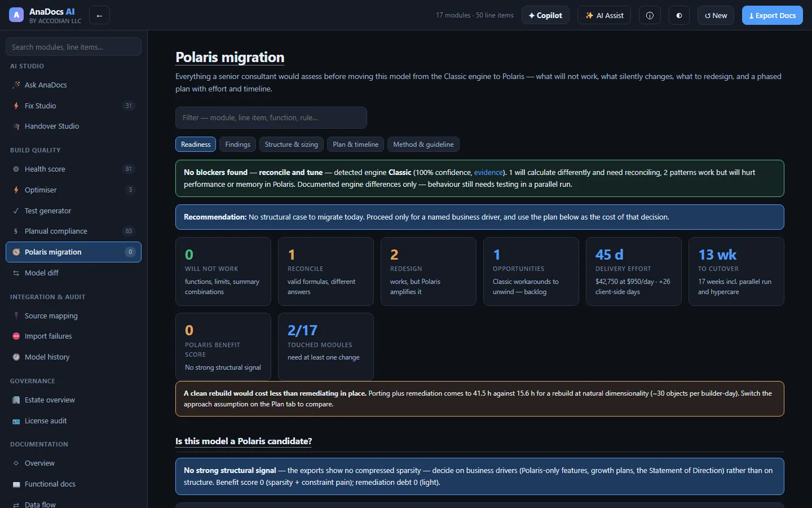Click the AI Assist button
812x508 pixels.
pos(604,15)
